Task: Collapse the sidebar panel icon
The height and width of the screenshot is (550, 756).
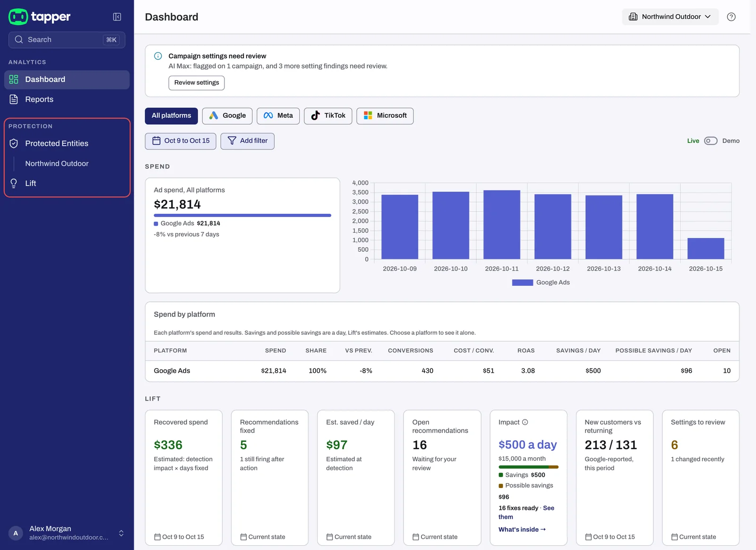Action: pos(117,17)
